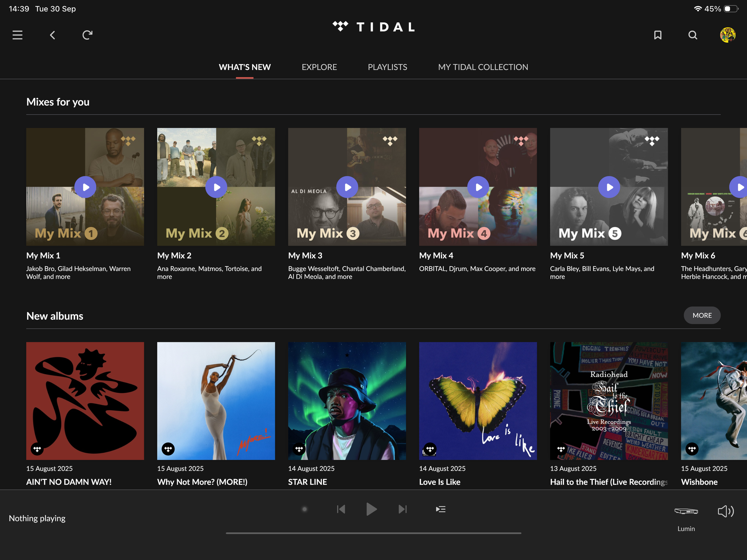This screenshot has height=560, width=747.
Task: Go back with the left chevron
Action: pos(53,35)
